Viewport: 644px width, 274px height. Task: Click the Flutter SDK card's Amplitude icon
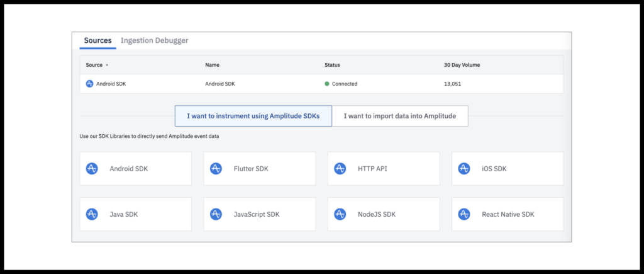pyautogui.click(x=216, y=169)
